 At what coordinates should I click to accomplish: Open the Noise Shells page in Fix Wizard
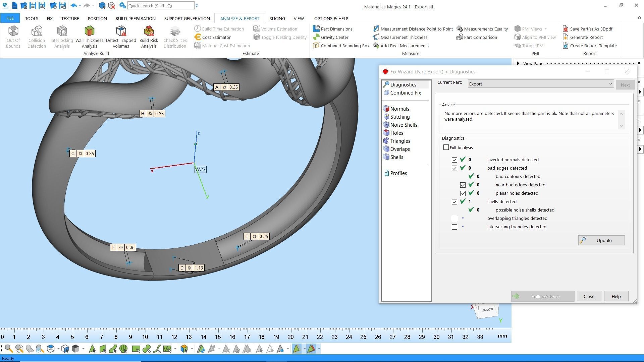coord(400,125)
